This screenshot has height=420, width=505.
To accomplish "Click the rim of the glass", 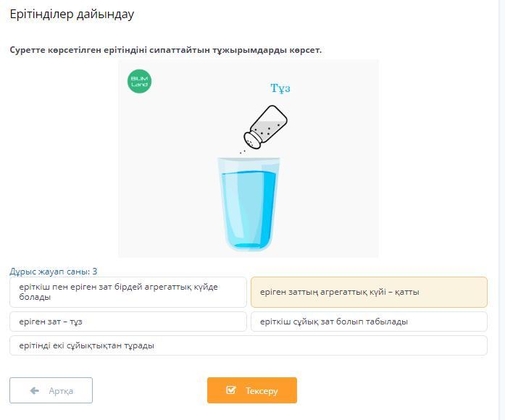I will [x=249, y=159].
